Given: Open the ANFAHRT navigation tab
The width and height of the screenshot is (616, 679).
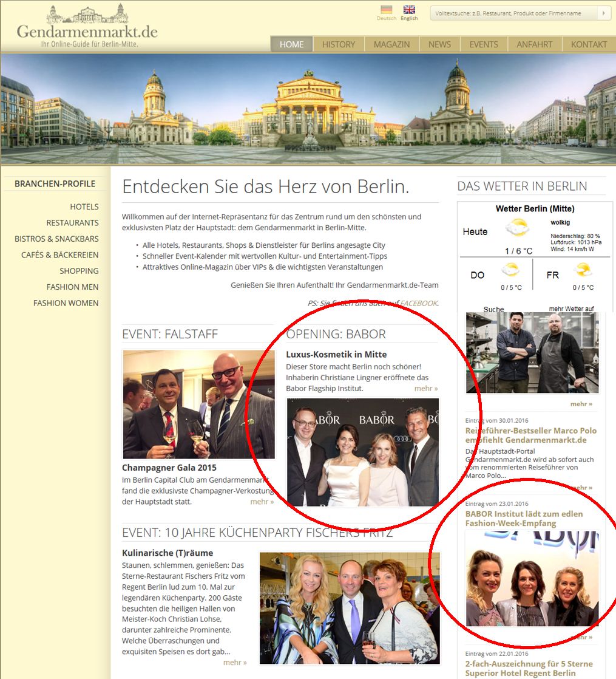Looking at the screenshot, I should click(x=534, y=44).
